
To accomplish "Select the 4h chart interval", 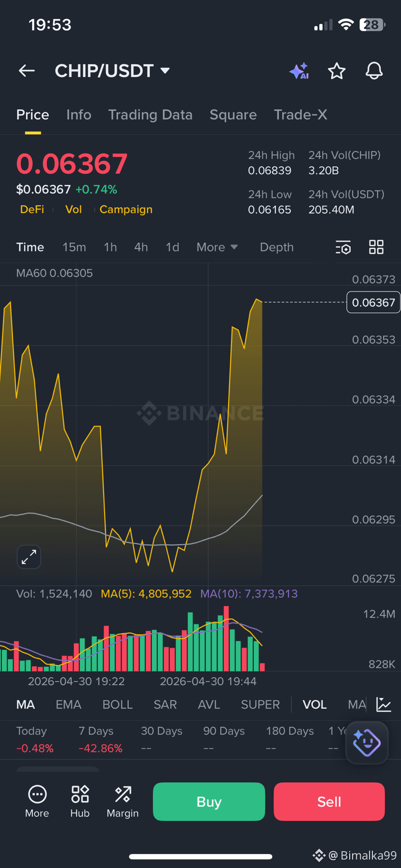I will point(141,247).
